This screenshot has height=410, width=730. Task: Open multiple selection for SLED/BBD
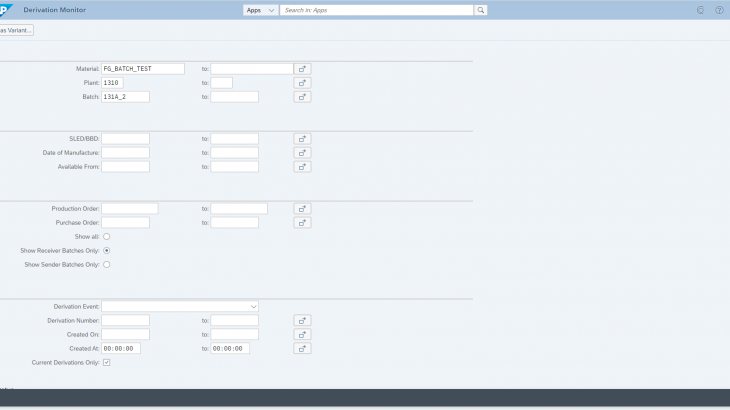point(302,139)
